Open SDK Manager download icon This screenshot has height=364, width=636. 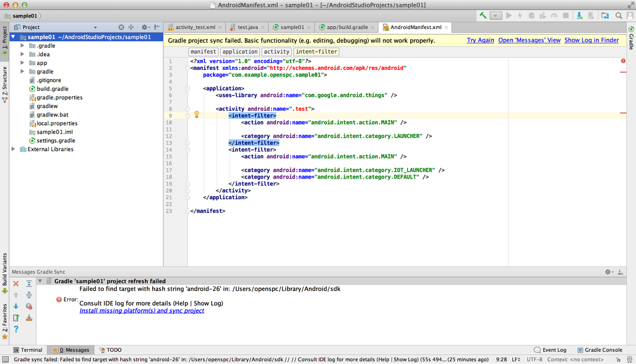click(580, 15)
